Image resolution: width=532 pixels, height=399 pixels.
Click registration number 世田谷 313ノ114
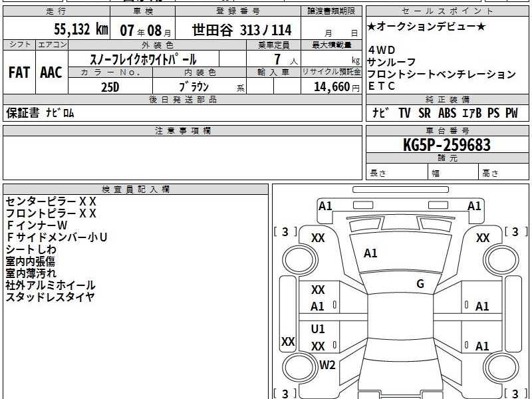click(241, 30)
